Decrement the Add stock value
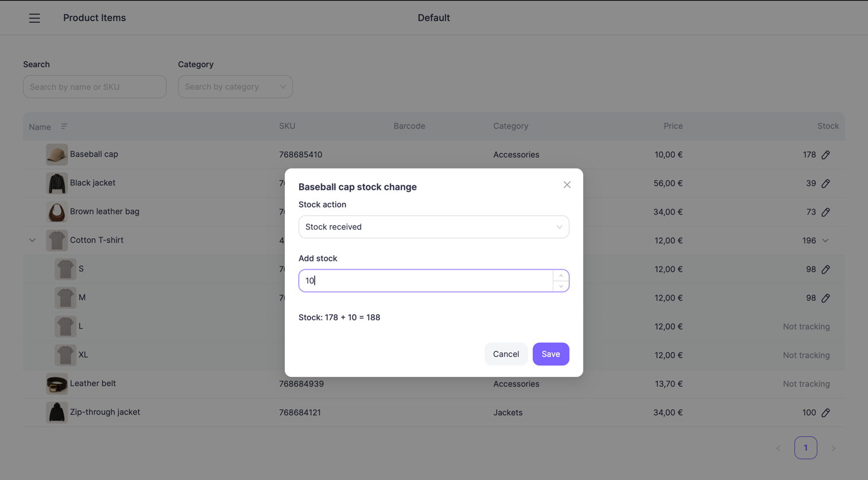Image resolution: width=868 pixels, height=480 pixels. pyautogui.click(x=561, y=286)
